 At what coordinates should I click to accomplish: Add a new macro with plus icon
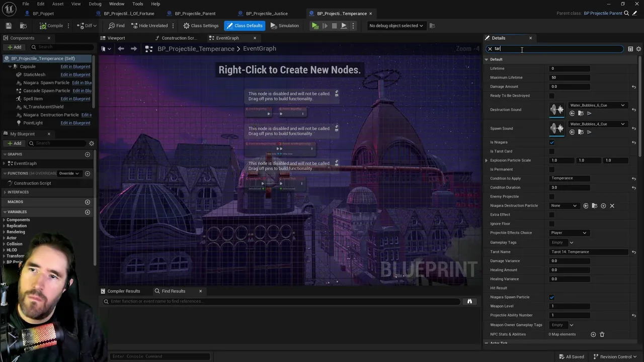coord(88,202)
